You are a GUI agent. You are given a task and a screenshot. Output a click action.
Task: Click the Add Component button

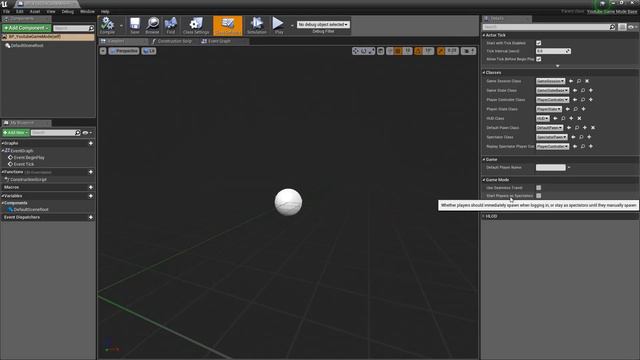[x=27, y=28]
